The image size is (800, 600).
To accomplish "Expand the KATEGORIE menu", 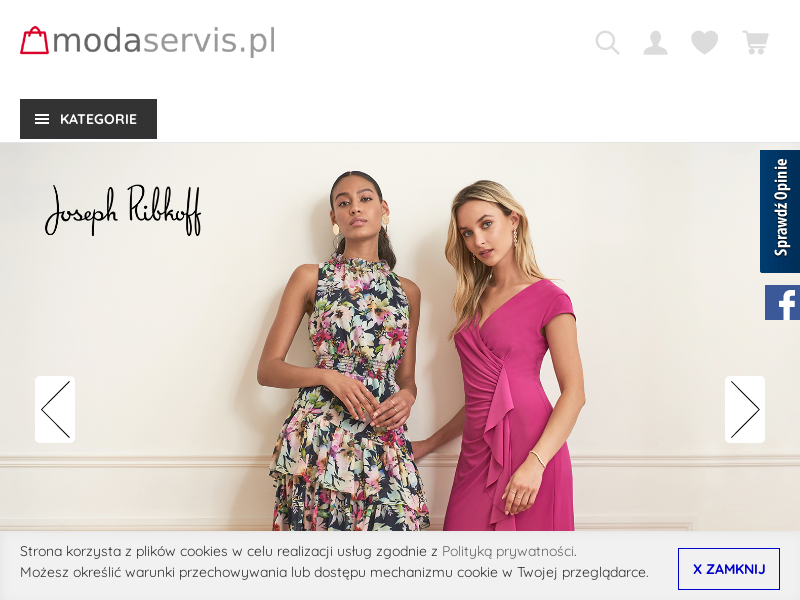I will (x=88, y=119).
